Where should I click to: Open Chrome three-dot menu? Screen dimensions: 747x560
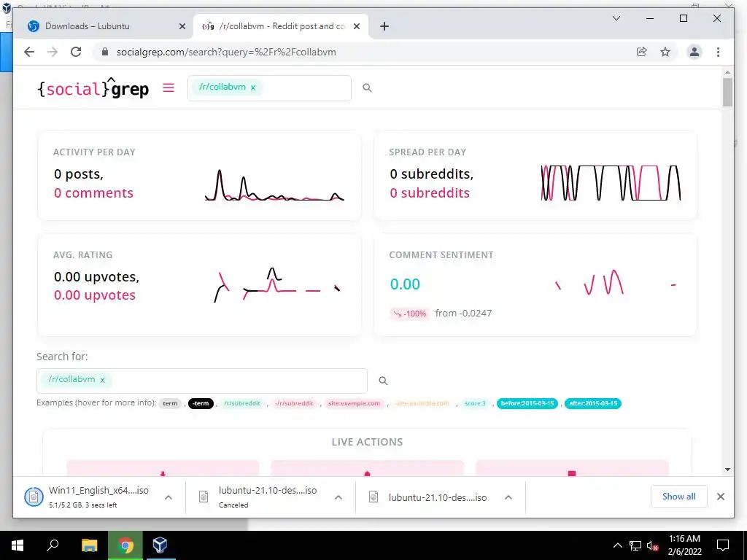tap(718, 52)
